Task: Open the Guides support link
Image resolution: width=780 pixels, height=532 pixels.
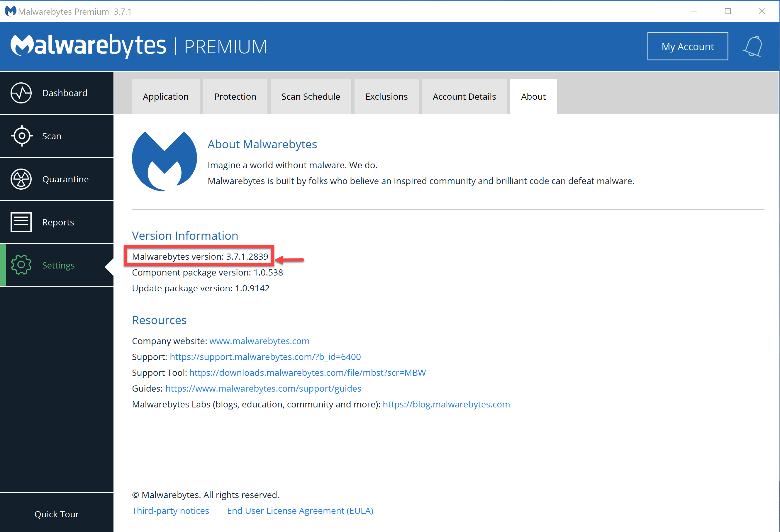Action: point(263,388)
